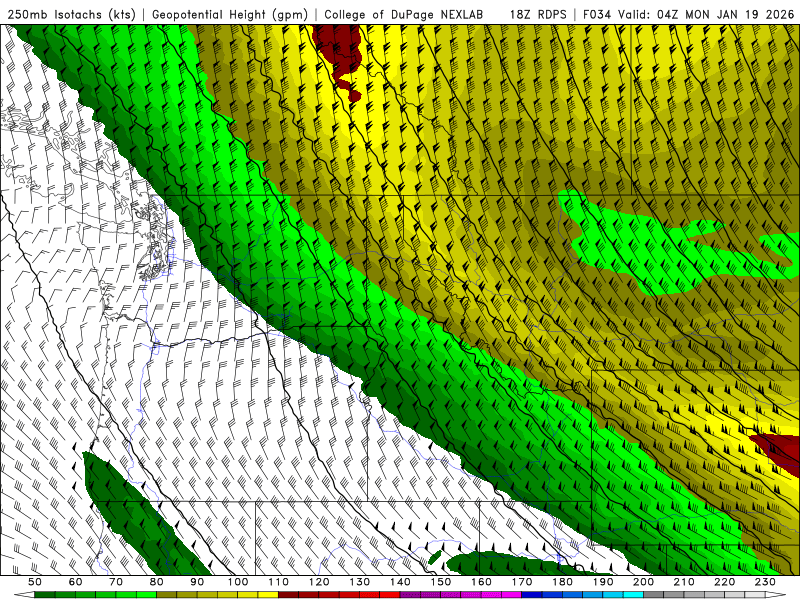Click the "250mb Isotachs (kts)" title text

(x=72, y=15)
